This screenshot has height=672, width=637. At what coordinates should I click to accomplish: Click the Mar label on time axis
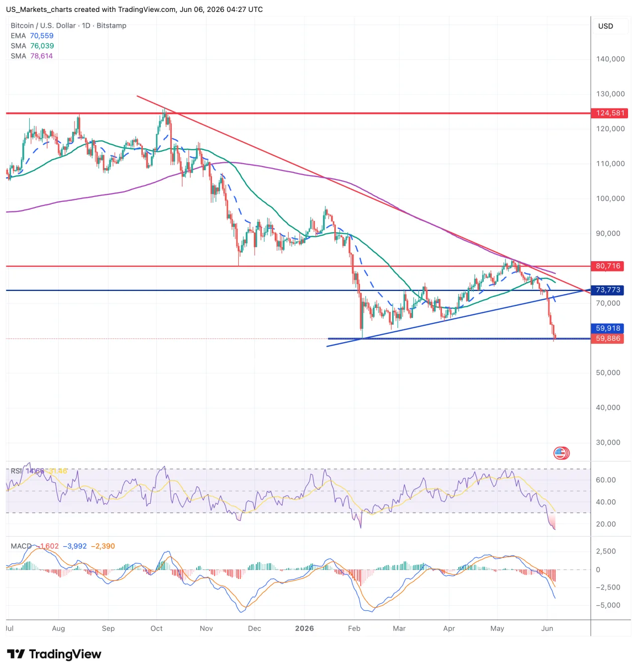[x=399, y=628]
